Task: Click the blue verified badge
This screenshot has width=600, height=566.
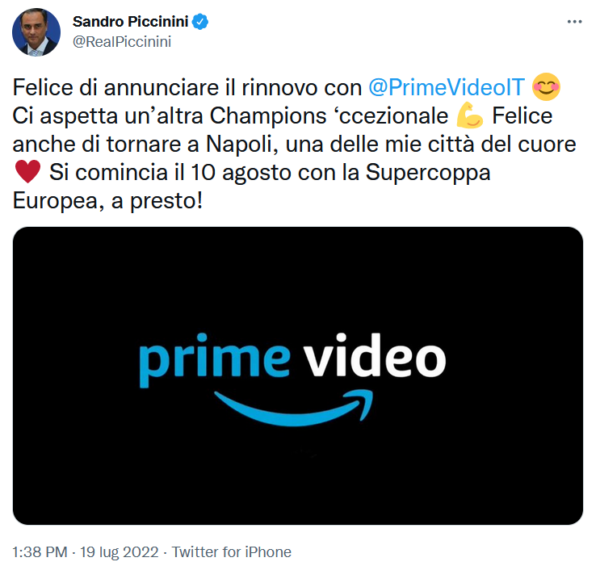Action: (200, 22)
